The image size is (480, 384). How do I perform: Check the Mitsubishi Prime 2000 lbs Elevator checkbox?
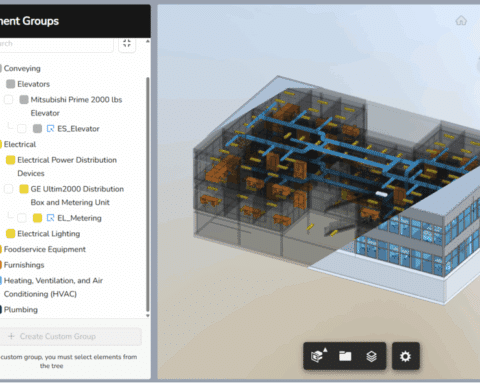coord(8,99)
